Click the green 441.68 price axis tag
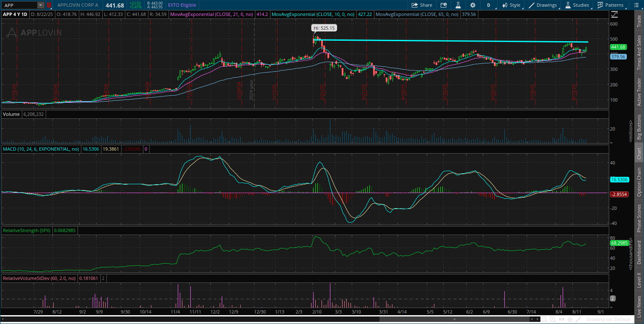This screenshot has height=324, width=644. (618, 47)
